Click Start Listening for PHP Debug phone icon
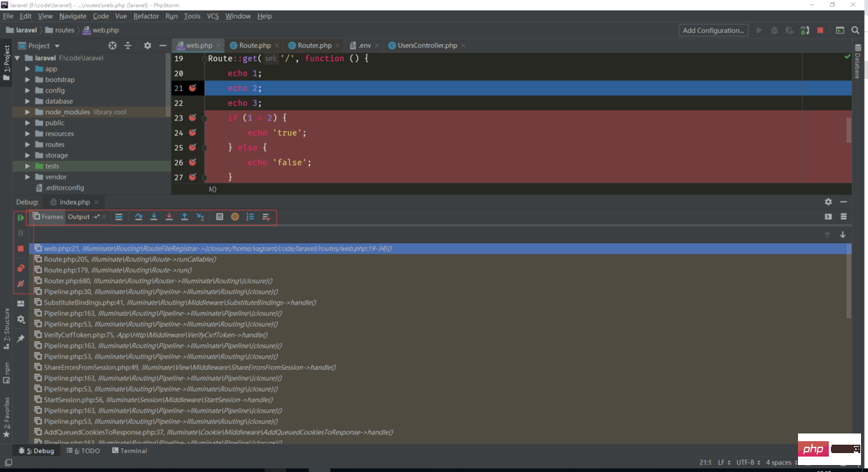 805,30
